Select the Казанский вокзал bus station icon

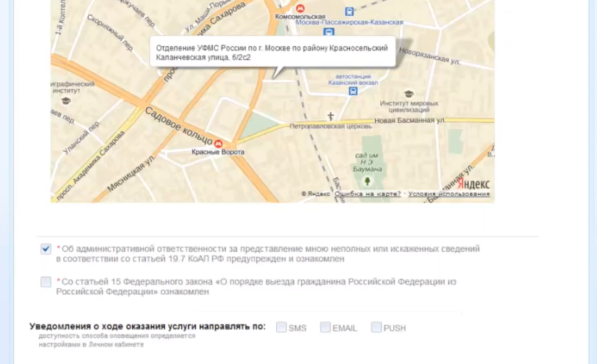coord(353,91)
